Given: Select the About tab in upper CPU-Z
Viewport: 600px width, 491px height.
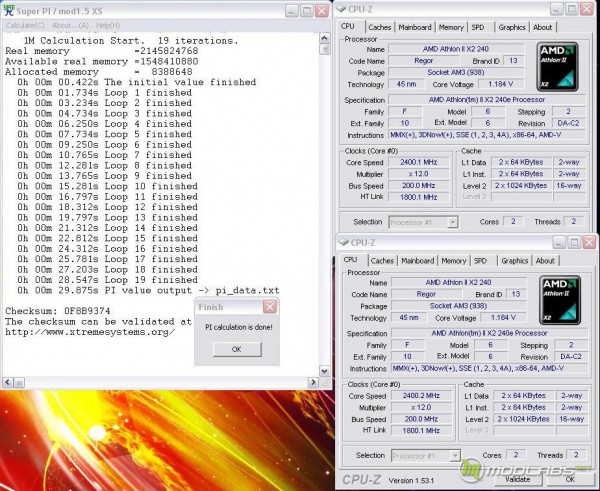Looking at the screenshot, I should pyautogui.click(x=542, y=27).
